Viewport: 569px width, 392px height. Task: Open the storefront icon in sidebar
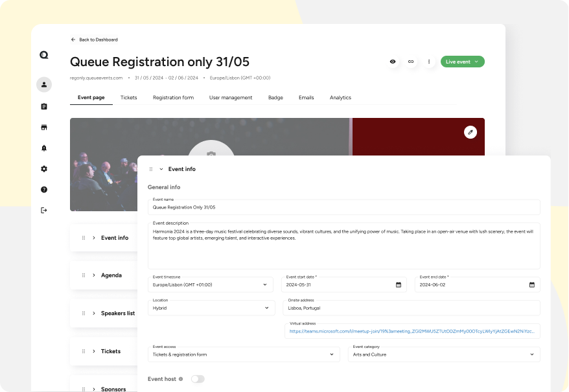coord(44,127)
